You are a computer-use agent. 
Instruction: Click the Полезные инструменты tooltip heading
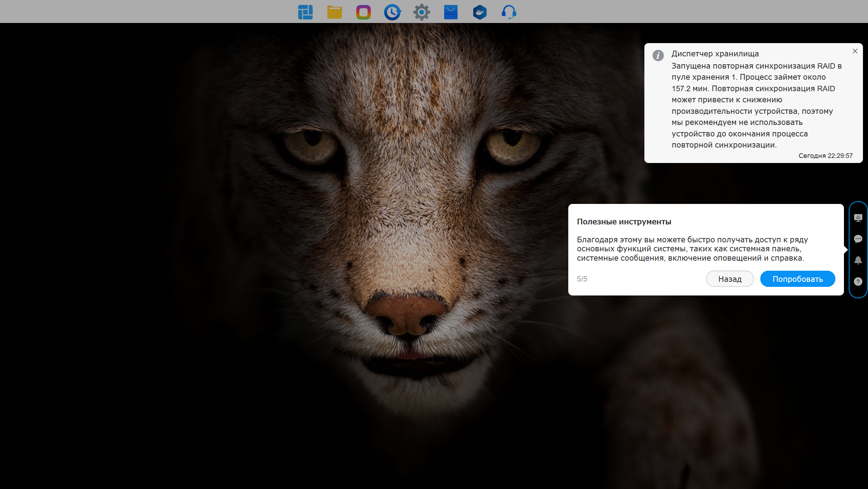624,222
